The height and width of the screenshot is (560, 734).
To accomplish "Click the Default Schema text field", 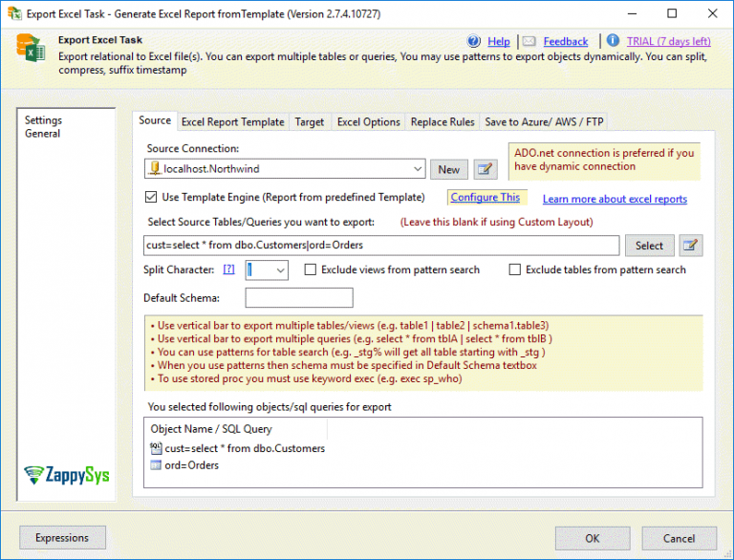I will click(298, 298).
